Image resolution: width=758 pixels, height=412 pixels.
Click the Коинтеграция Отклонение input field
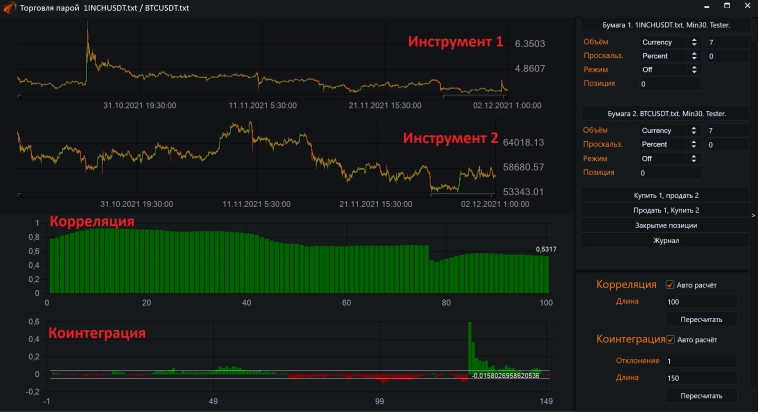tap(700, 361)
